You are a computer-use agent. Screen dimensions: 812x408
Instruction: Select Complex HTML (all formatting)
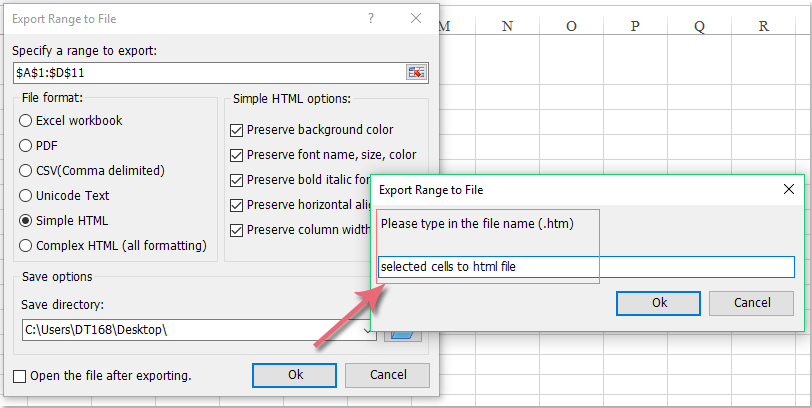[x=27, y=246]
